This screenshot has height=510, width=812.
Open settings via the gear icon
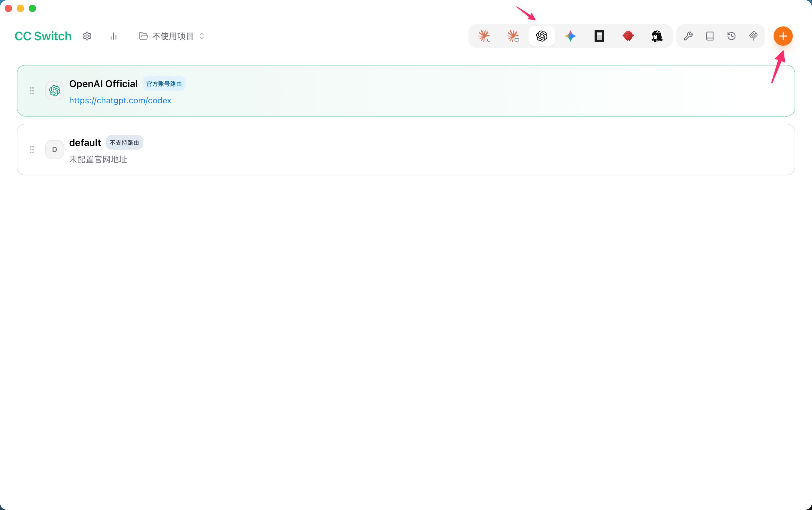[87, 36]
